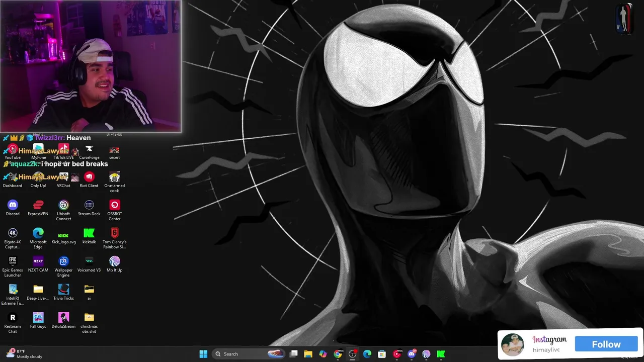Switch to Google Chrome on the taskbar
This screenshot has width=644, height=362.
coord(338,354)
